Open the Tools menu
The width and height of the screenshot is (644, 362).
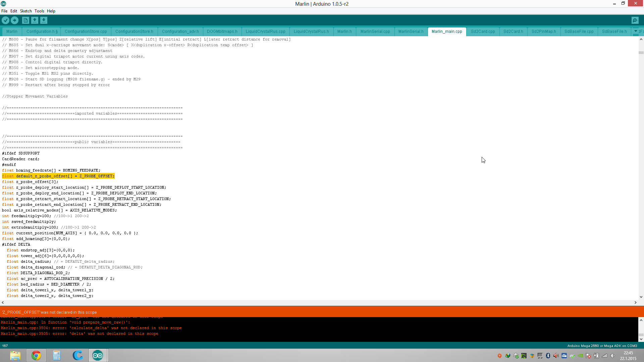point(39,11)
